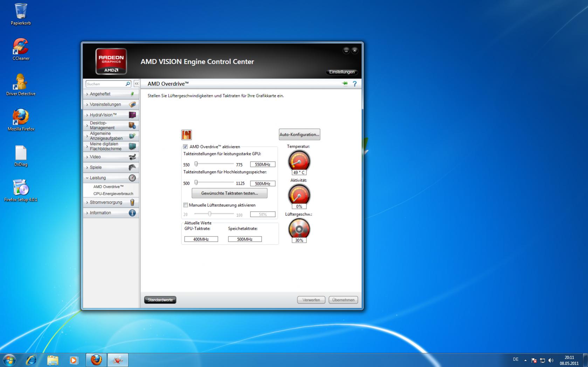Click the Video camera icon in sidebar
This screenshot has height=367, width=588.
[132, 157]
